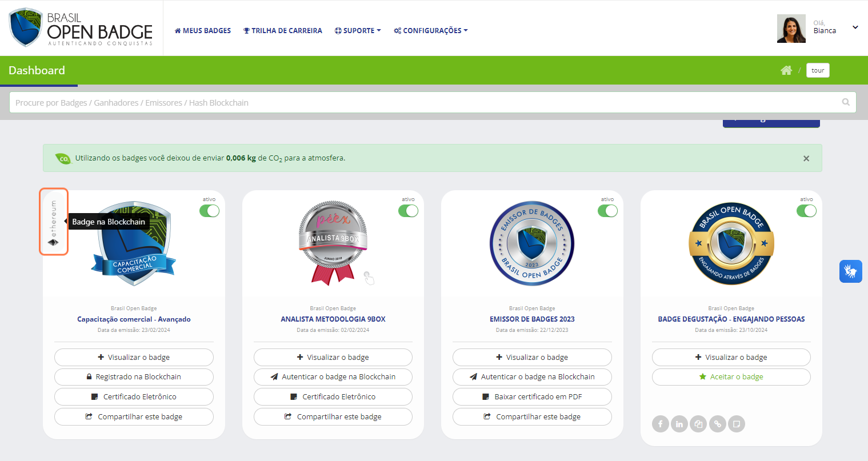
Task: Open the ANALISTA METODOLOGIA 9BOX title link
Action: click(333, 319)
